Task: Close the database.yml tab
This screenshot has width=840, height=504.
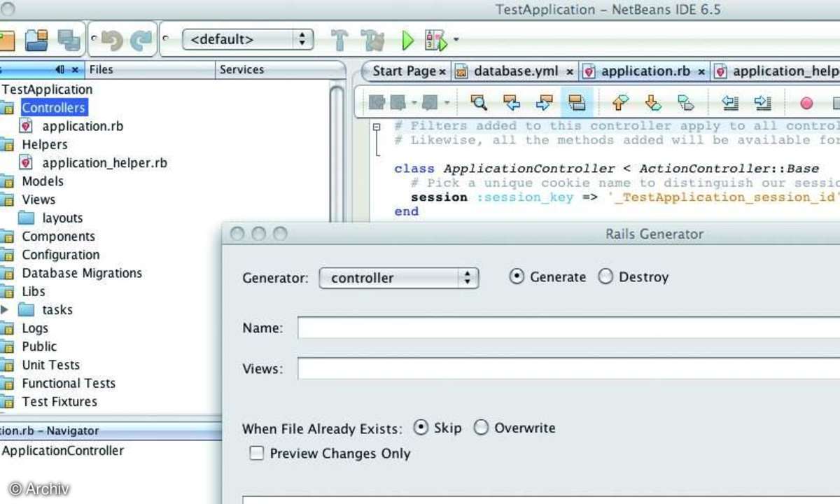Action: point(570,71)
